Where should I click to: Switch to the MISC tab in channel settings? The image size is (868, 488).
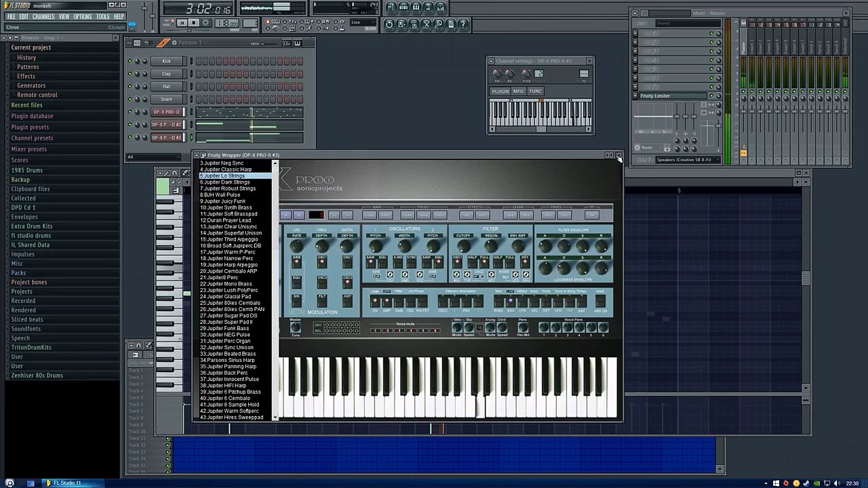519,91
